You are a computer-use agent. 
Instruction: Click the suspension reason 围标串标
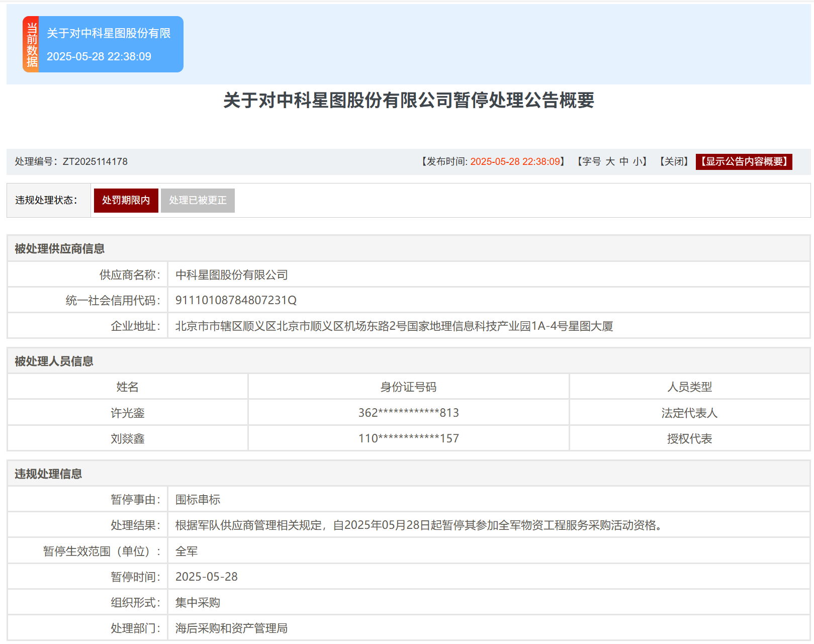198,499
